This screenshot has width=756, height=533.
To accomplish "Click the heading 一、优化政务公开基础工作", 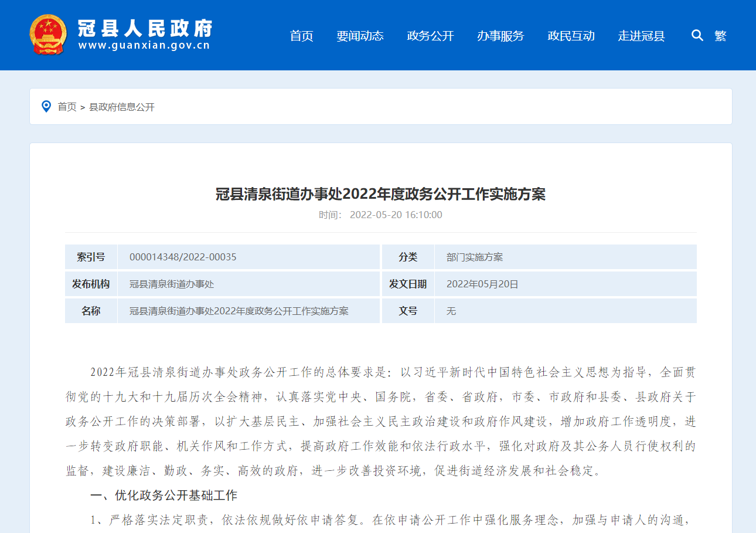I will pos(164,495).
